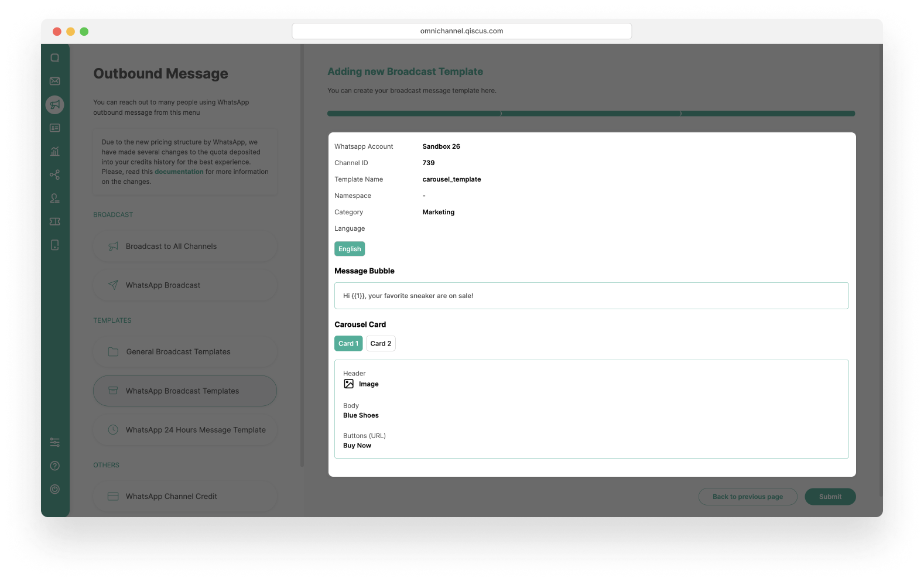Click the Namespace field label

click(353, 196)
